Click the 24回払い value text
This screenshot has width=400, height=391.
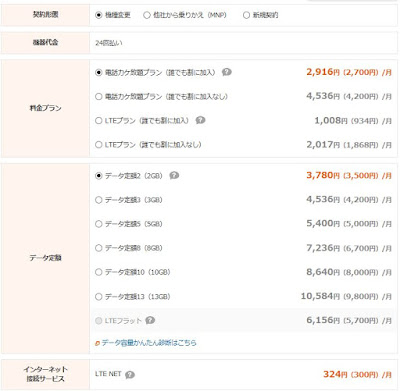(x=109, y=43)
